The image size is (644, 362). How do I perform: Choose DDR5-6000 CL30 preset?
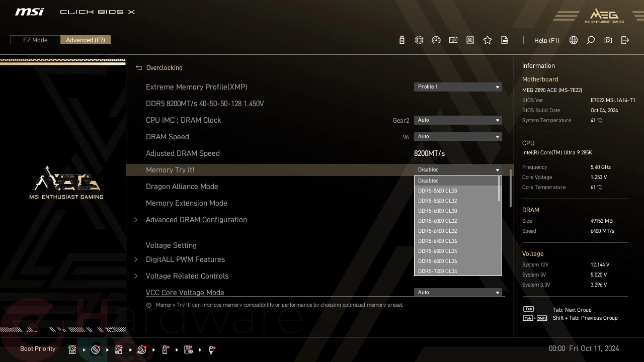[x=456, y=211]
